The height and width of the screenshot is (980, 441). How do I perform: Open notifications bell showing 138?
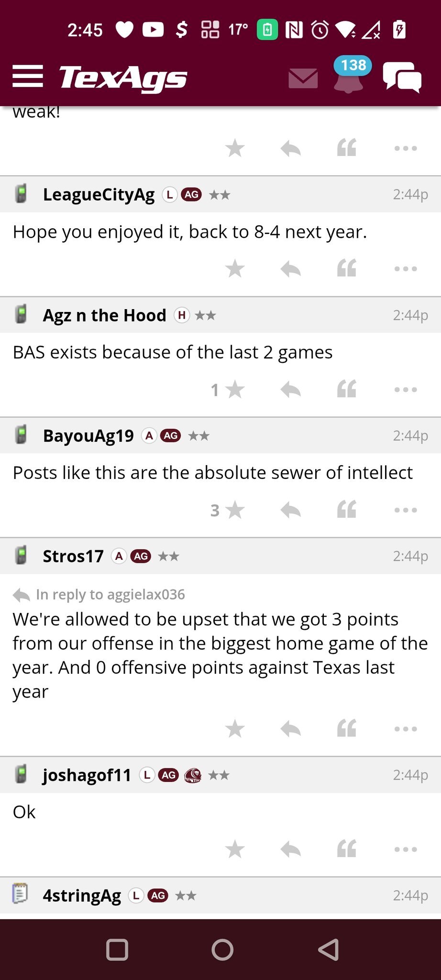(x=349, y=77)
